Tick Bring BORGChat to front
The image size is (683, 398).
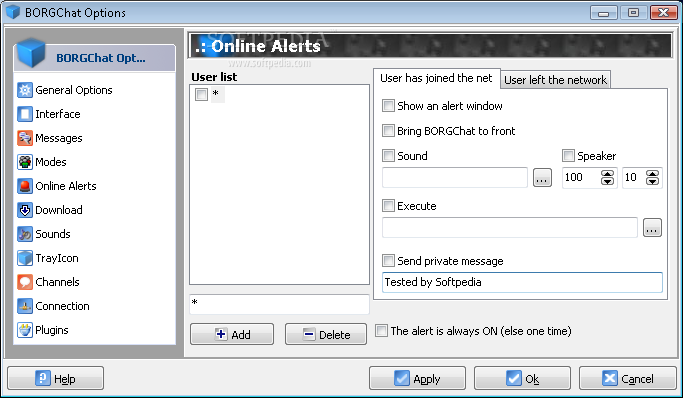pyautogui.click(x=388, y=130)
